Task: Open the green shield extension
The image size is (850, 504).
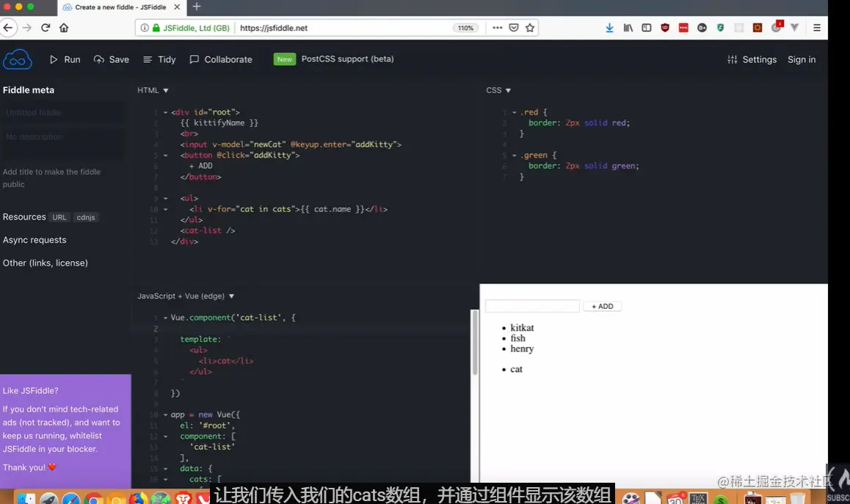Action: (x=720, y=28)
